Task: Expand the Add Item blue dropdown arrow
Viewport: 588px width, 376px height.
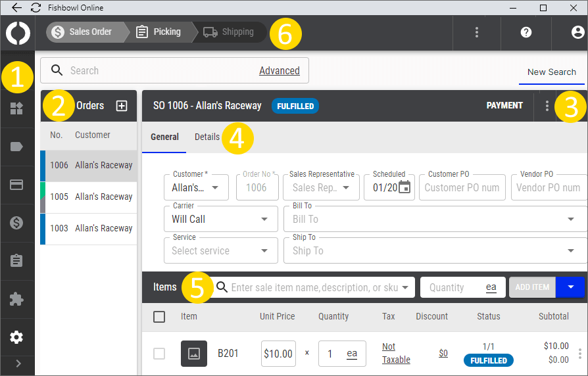Action: [571, 287]
